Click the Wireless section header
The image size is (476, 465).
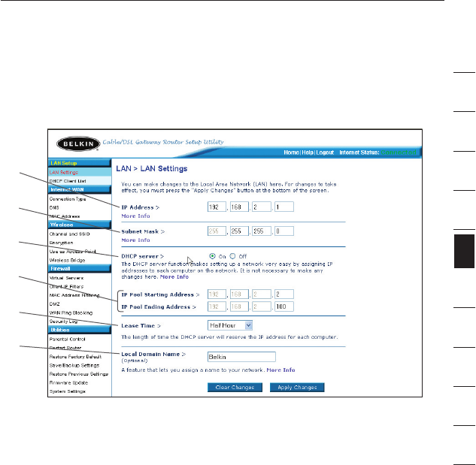click(80, 225)
